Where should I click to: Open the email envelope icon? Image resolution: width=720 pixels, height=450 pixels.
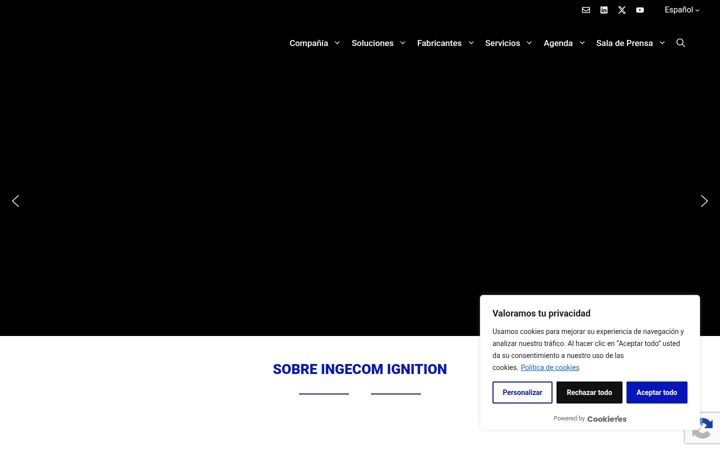[x=586, y=10]
